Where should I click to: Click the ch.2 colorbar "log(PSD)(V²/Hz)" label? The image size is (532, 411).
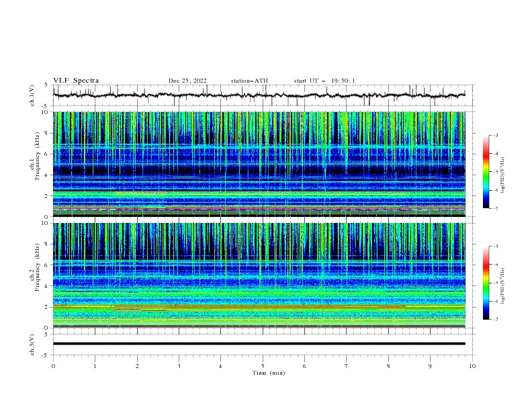(x=503, y=286)
